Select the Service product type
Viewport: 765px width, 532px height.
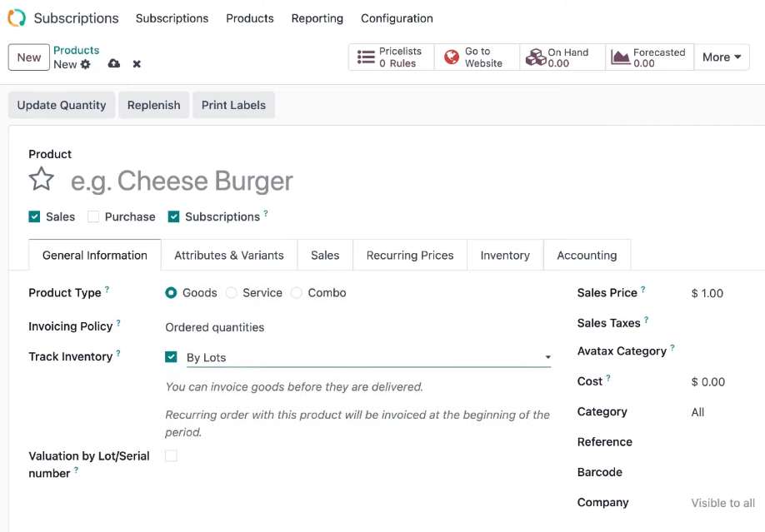pyautogui.click(x=232, y=292)
